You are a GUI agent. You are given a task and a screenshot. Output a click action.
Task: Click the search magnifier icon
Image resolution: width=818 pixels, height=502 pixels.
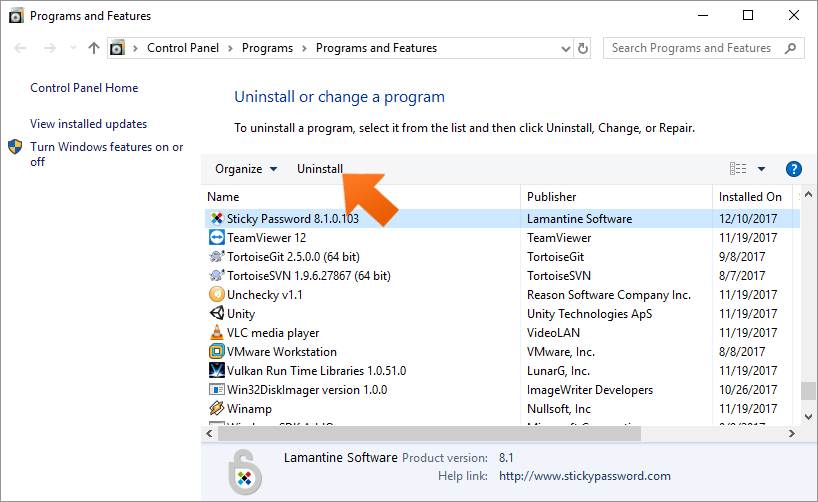click(x=790, y=49)
